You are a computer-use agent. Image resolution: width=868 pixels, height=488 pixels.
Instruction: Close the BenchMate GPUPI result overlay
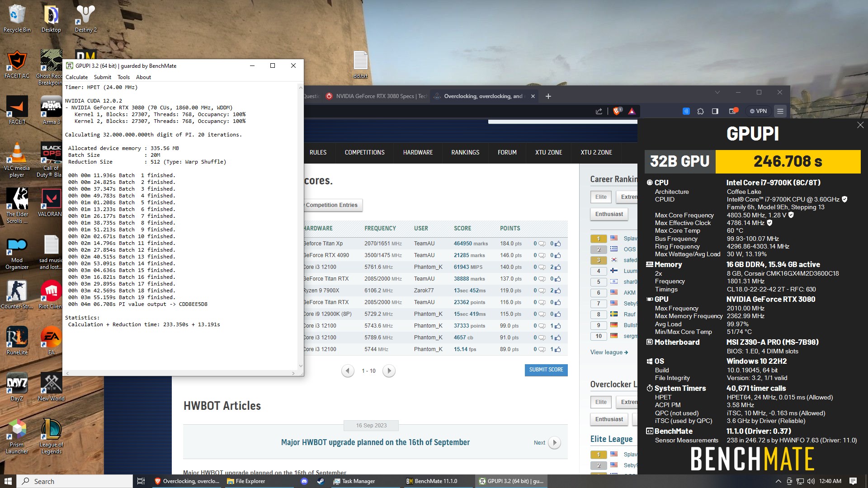pyautogui.click(x=860, y=125)
